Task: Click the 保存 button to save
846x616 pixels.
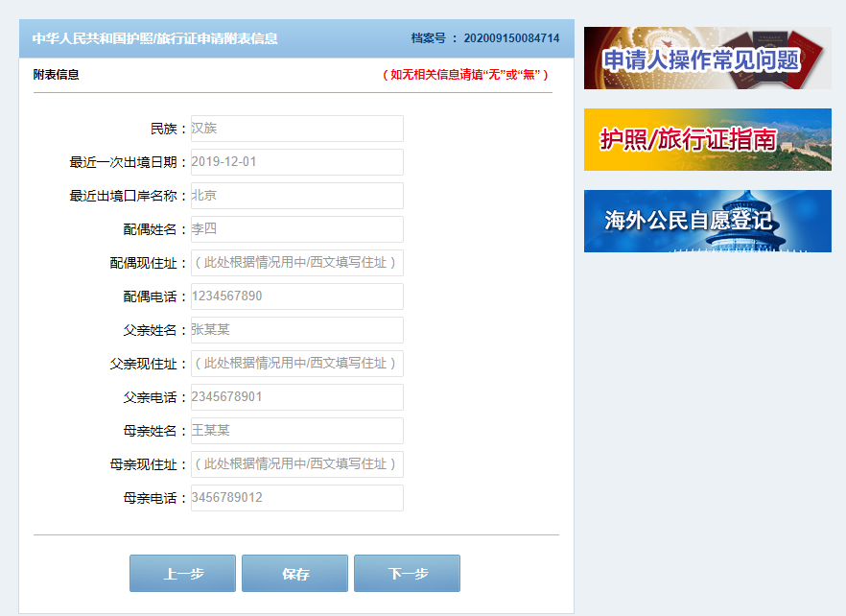Action: (294, 573)
